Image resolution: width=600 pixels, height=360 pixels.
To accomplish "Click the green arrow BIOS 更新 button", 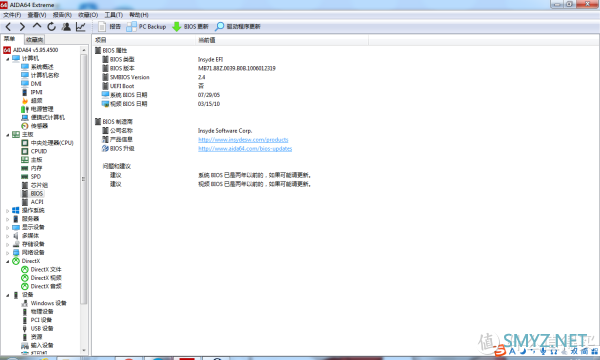I will [x=190, y=26].
